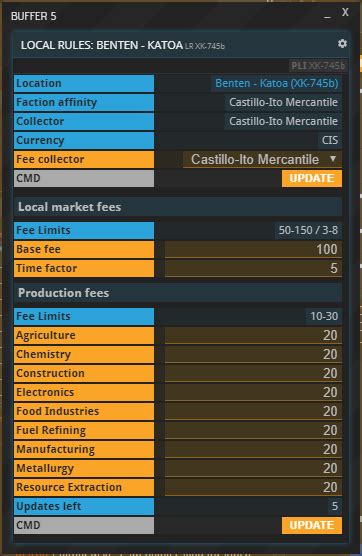Click the upper UPDATE button under Fee collector

coord(312,178)
